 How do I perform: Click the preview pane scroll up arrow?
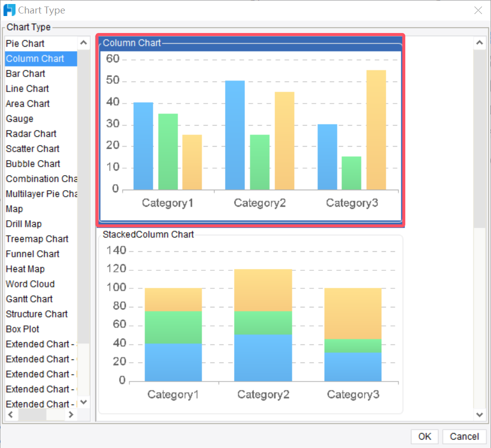click(479, 43)
